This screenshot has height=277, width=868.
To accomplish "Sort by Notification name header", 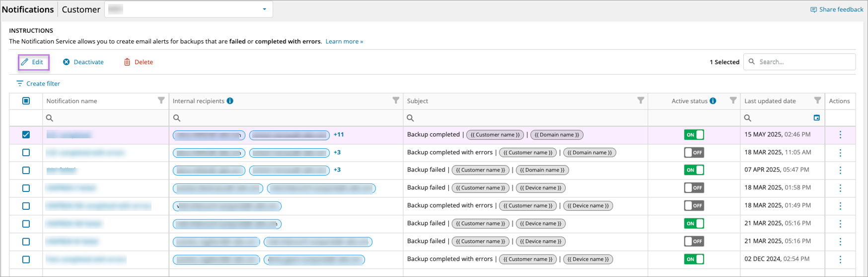I will point(72,101).
